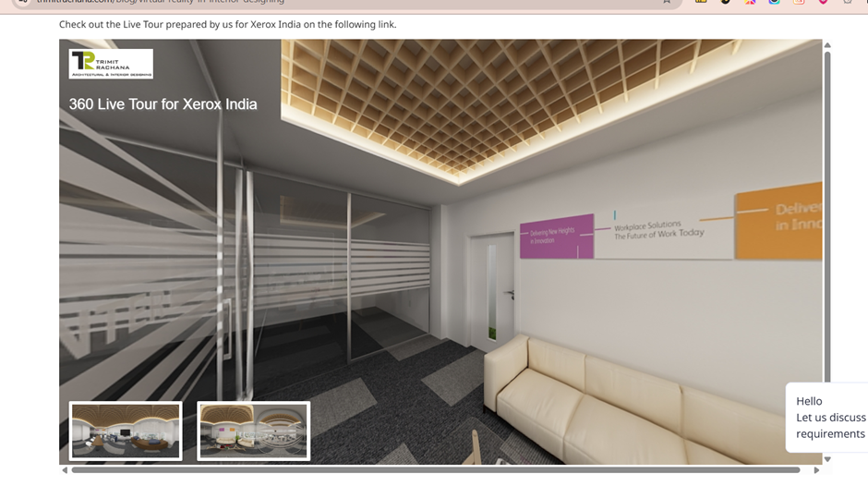This screenshot has width=868, height=486.
Task: Click the vertical scrollbar up arrow
Action: click(827, 45)
